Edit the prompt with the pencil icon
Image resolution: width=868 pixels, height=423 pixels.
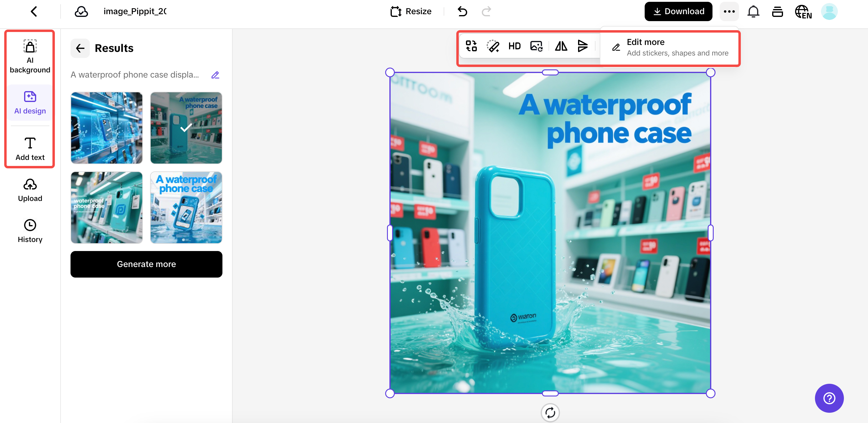pyautogui.click(x=215, y=75)
